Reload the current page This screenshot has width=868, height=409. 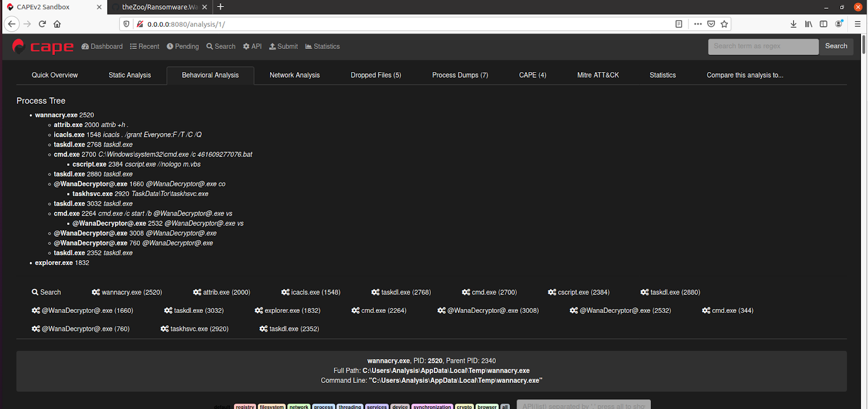point(42,24)
